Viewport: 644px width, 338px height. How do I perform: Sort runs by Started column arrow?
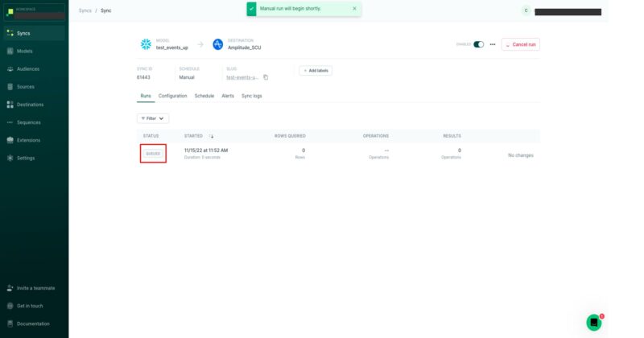[212, 136]
